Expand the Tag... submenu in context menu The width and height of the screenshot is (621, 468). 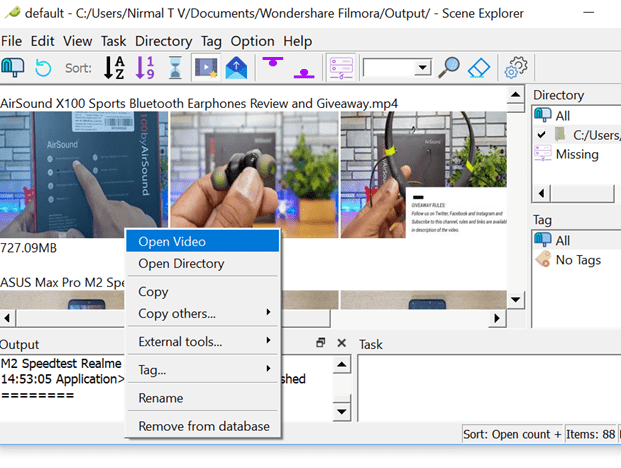click(x=202, y=370)
